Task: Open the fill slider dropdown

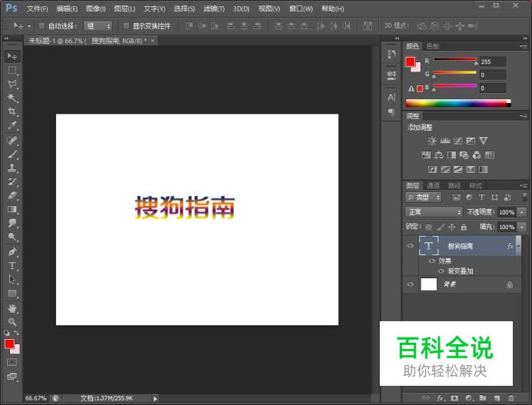Action: pyautogui.click(x=522, y=227)
